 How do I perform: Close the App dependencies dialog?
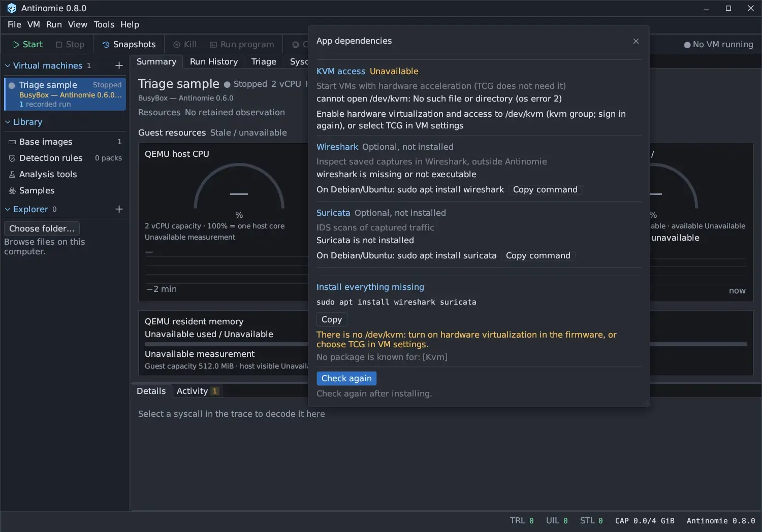(x=636, y=41)
